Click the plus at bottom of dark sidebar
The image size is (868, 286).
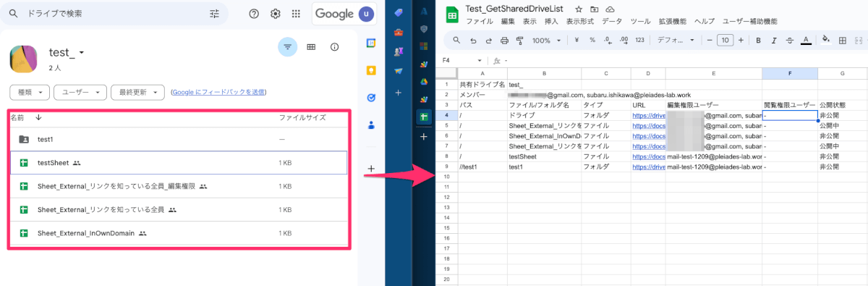tap(425, 136)
